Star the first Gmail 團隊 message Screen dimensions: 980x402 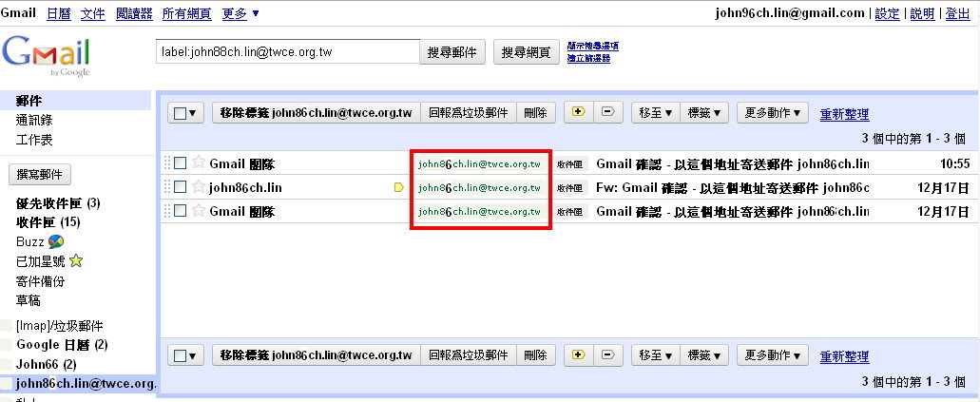(x=198, y=163)
